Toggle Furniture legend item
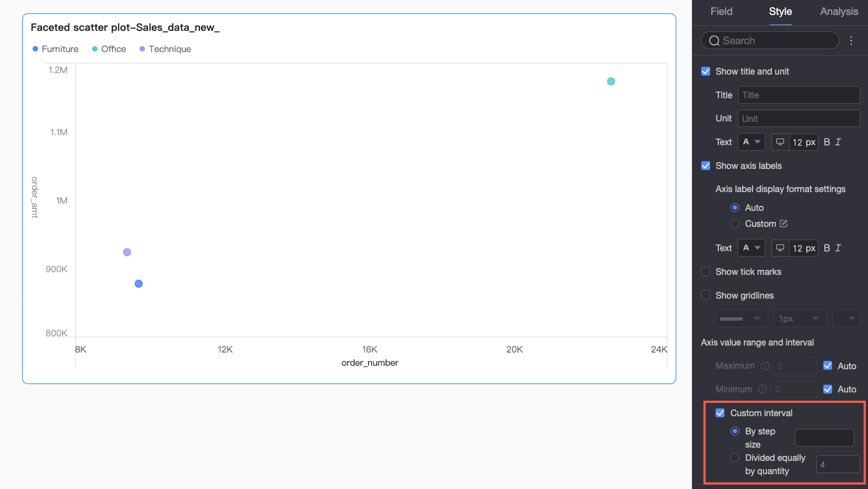The width and height of the screenshot is (868, 489). [x=55, y=49]
